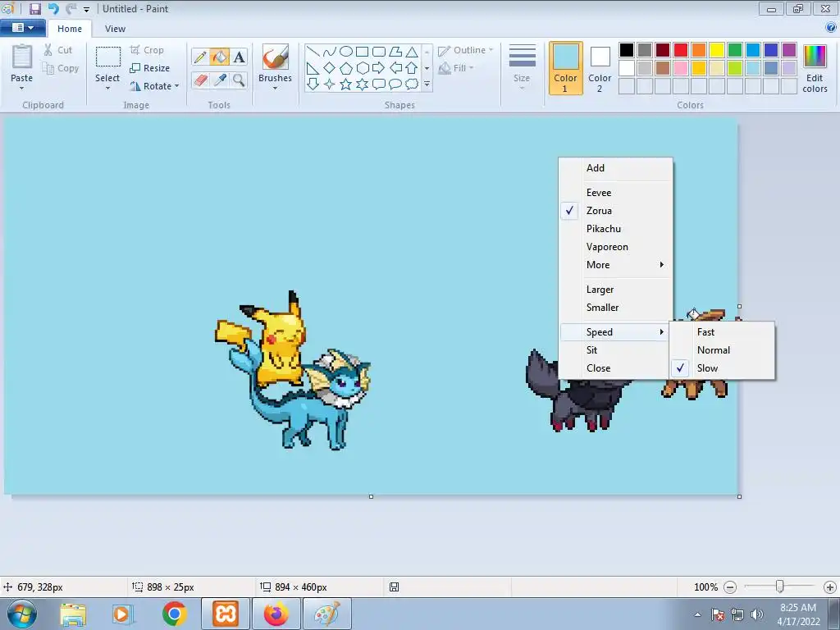This screenshot has width=840, height=630.
Task: Pick the yellow color swatch
Action: click(x=717, y=50)
